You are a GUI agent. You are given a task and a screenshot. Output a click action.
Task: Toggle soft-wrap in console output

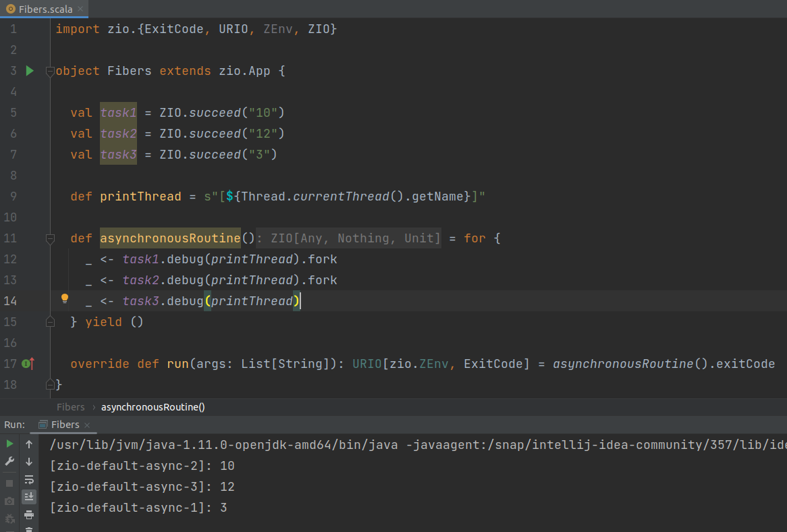click(x=29, y=479)
